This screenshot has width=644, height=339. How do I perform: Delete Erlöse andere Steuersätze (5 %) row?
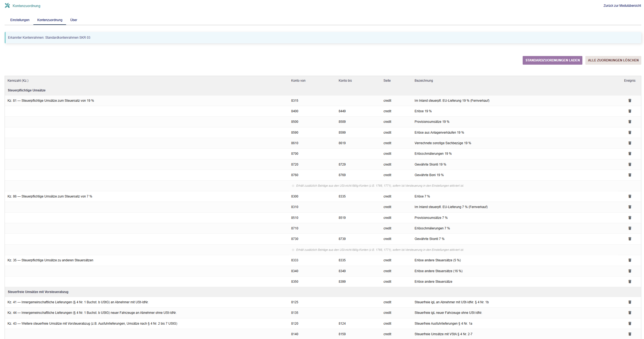point(630,260)
